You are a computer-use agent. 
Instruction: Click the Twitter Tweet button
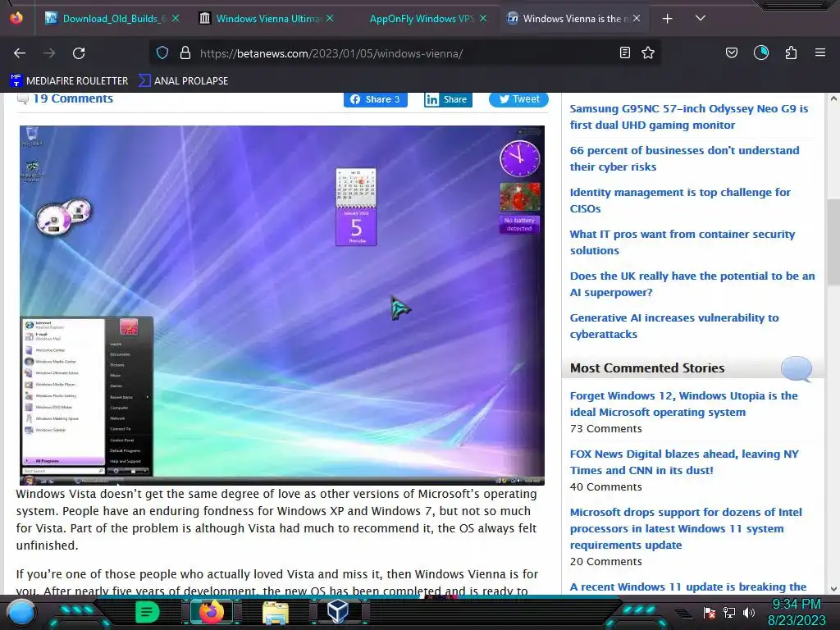518,99
